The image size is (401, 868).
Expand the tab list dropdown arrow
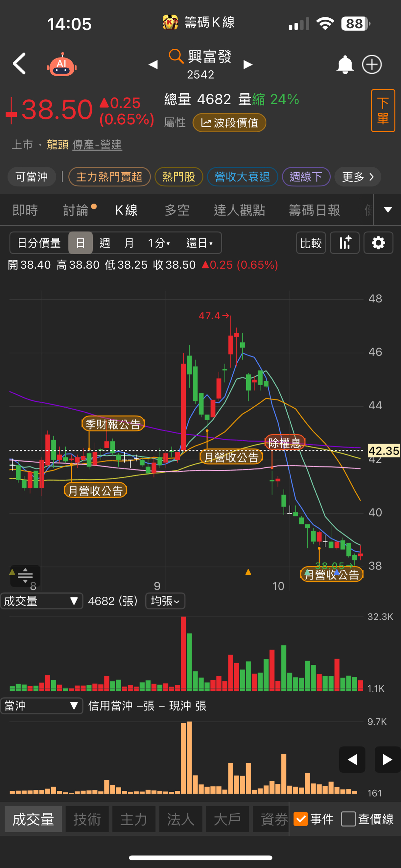tap(388, 210)
